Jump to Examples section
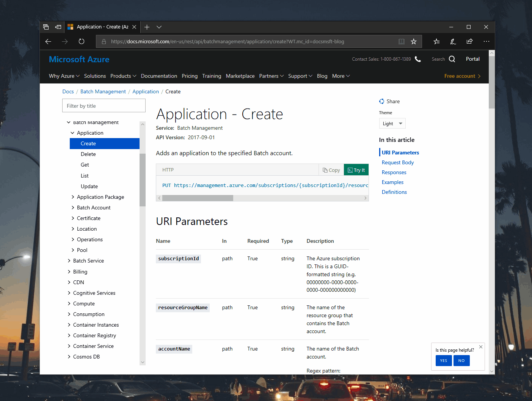The width and height of the screenshot is (532, 401). [392, 182]
